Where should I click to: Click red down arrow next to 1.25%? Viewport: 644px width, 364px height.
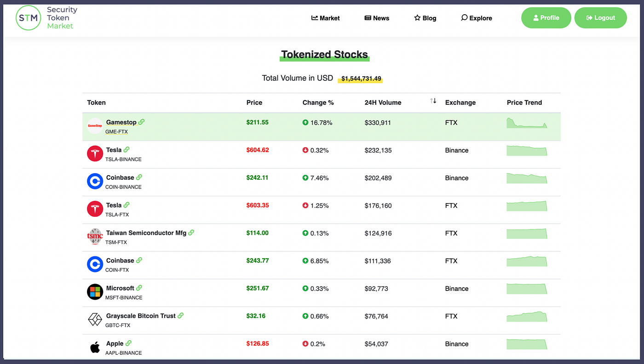305,205
